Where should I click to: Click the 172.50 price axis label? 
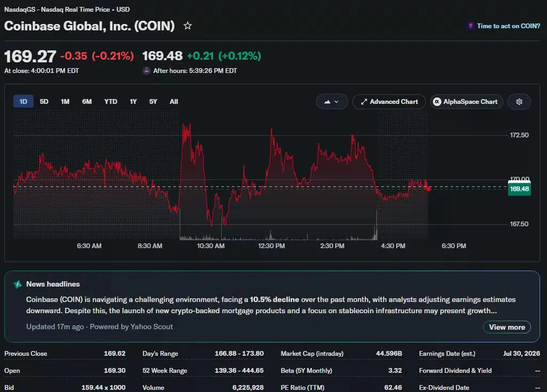(x=519, y=135)
